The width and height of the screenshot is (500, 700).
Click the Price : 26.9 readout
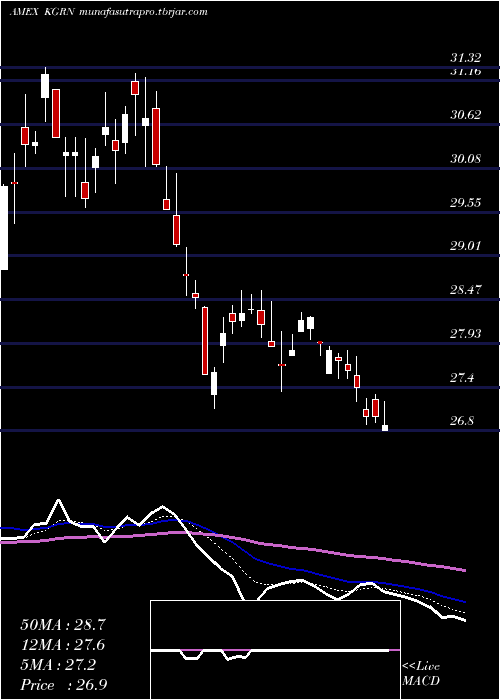(63, 685)
